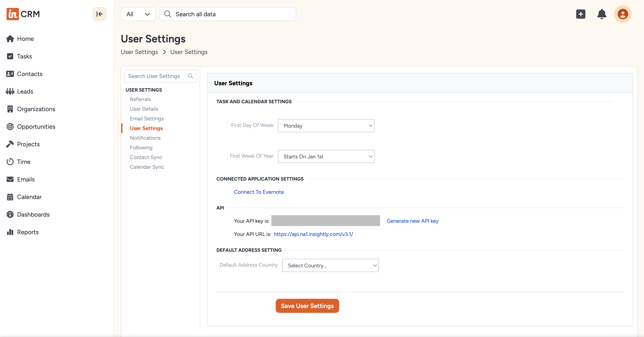Viewport: 644px width, 337px height.
Task: Open the Dashboards section
Action: tap(33, 214)
